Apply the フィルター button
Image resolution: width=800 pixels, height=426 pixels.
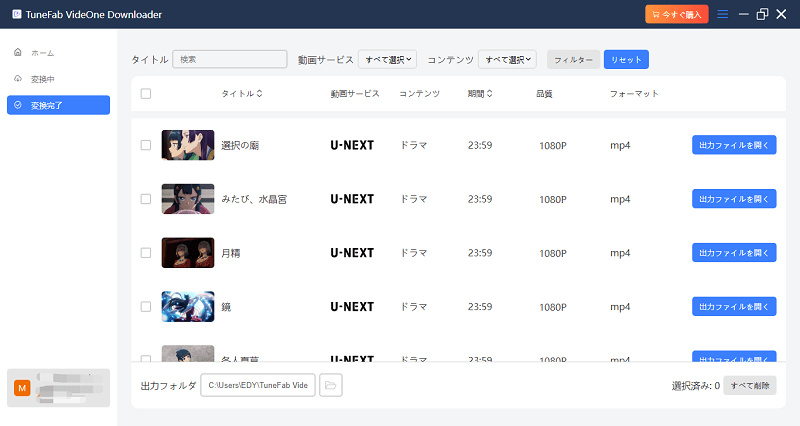(573, 60)
